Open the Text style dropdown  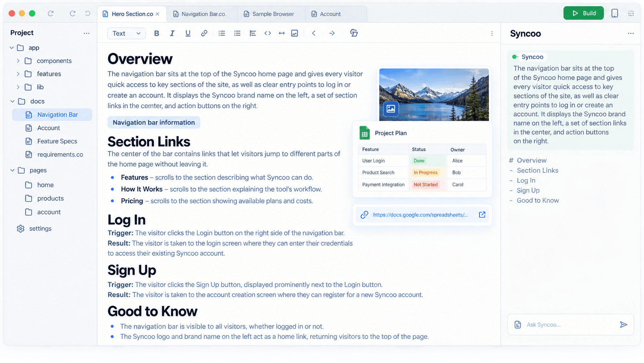click(x=126, y=34)
